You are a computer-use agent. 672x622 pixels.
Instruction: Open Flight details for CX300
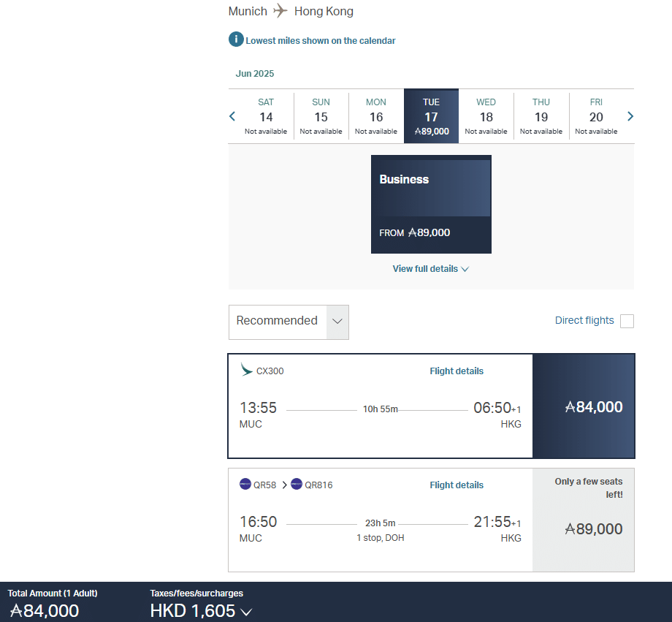point(457,371)
